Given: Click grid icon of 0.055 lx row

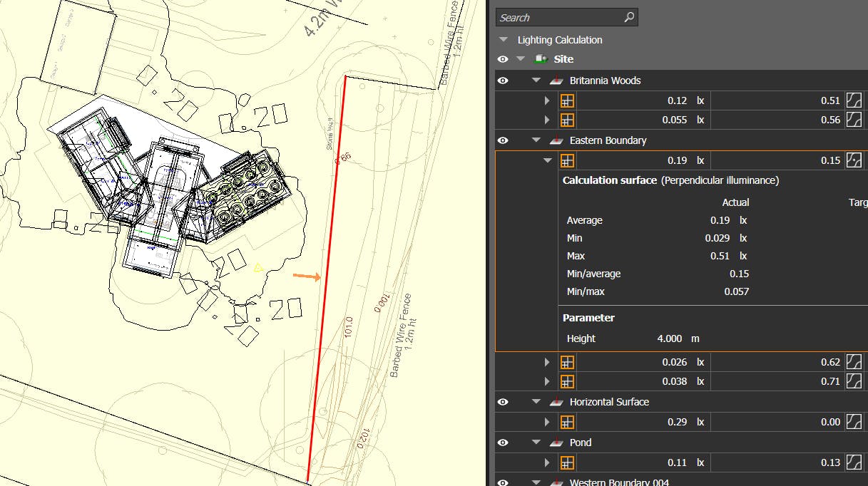Looking at the screenshot, I should click(567, 120).
